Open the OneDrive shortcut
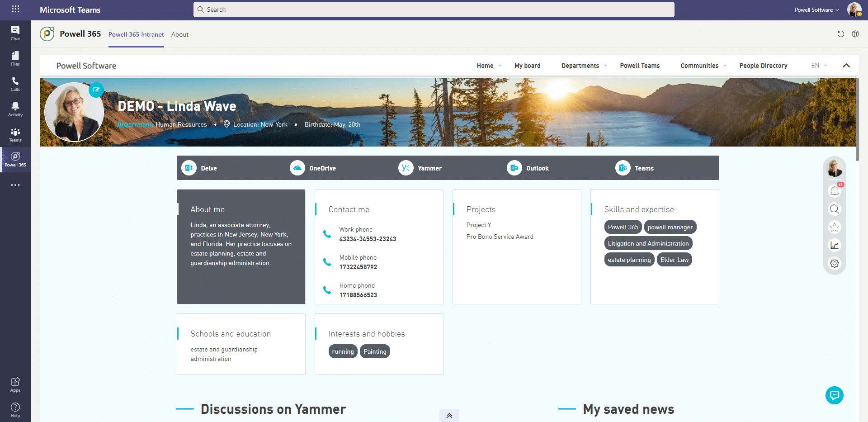 coord(313,168)
